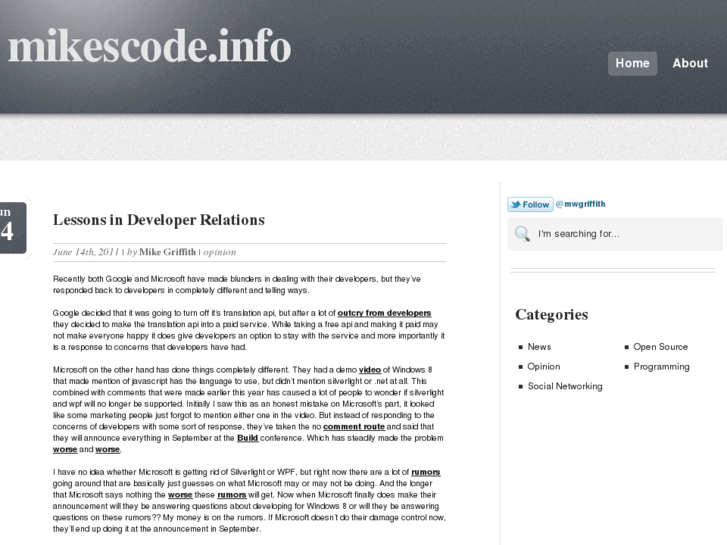The height and width of the screenshot is (545, 727).
Task: Select the News category
Action: (539, 347)
